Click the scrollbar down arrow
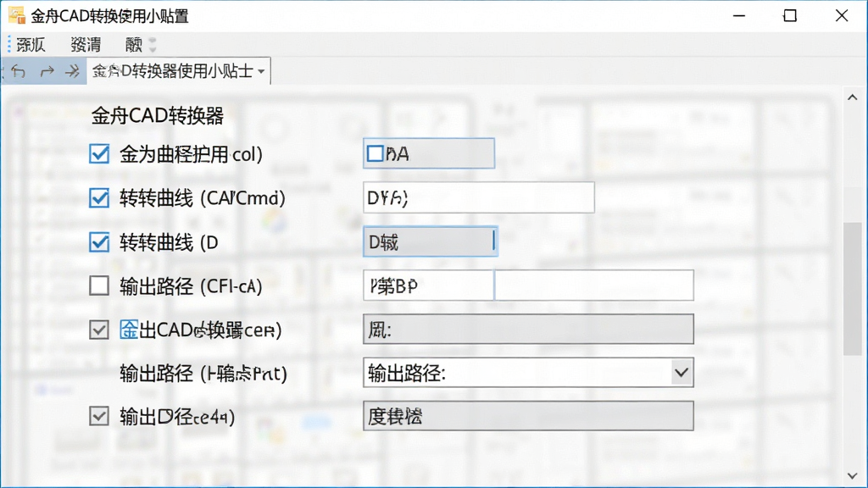868x488 pixels. [853, 476]
